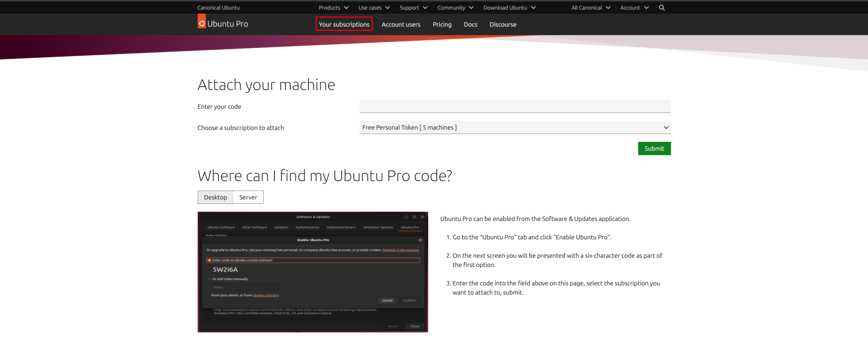Open Account users page
This screenshot has width=868, height=359.
(x=401, y=24)
